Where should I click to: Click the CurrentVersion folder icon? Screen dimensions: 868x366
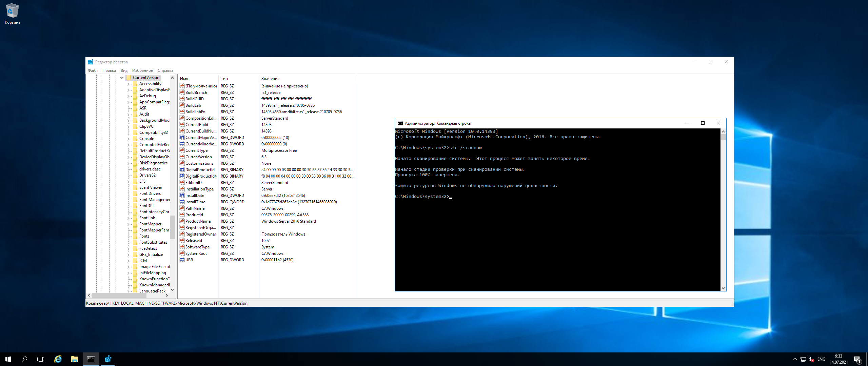(129, 78)
